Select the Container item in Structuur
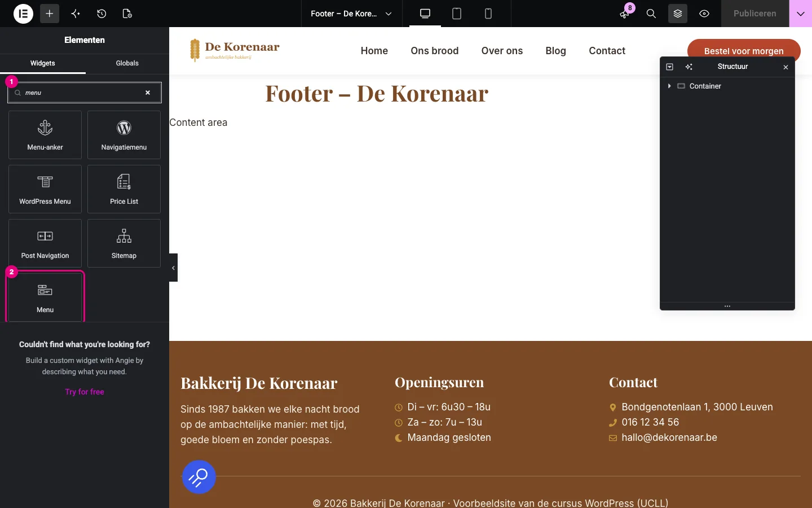Image resolution: width=812 pixels, height=508 pixels. (x=727, y=86)
